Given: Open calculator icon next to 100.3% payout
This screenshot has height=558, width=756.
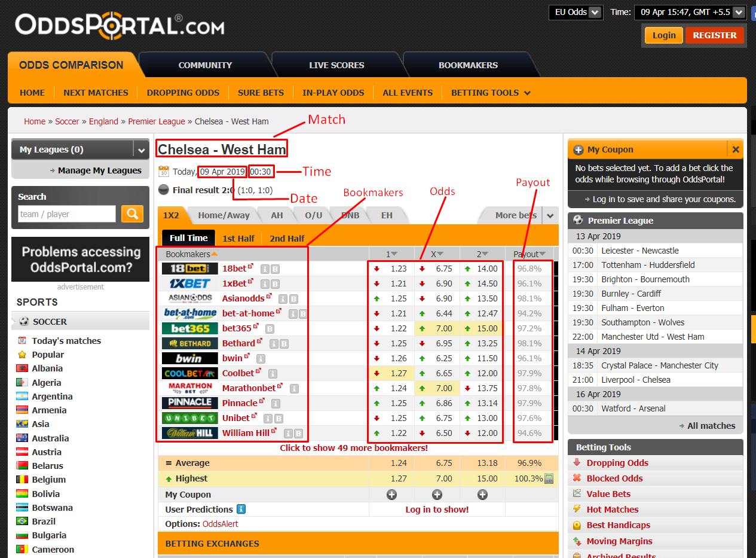Looking at the screenshot, I should 549,478.
